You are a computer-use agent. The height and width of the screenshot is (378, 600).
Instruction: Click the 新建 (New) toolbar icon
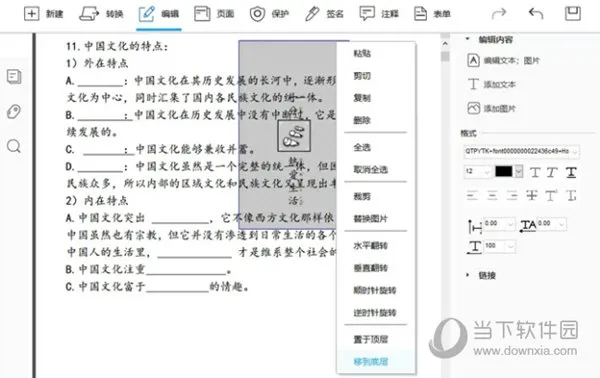(x=32, y=14)
